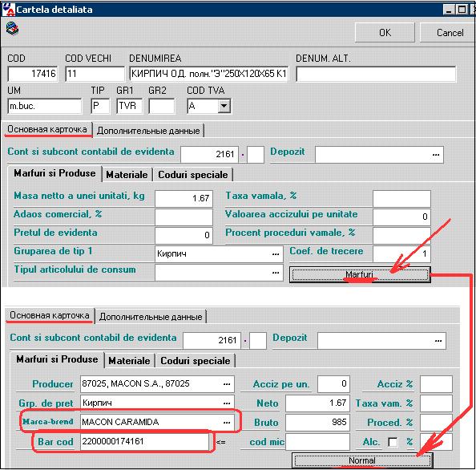The image size is (476, 470).
Task: Select upper Marfuri si Produse tab
Action: (x=54, y=173)
